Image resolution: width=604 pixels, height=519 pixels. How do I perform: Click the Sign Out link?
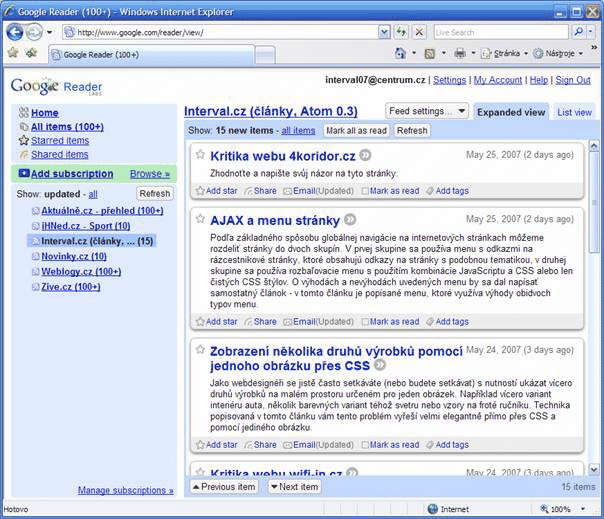pyautogui.click(x=573, y=80)
